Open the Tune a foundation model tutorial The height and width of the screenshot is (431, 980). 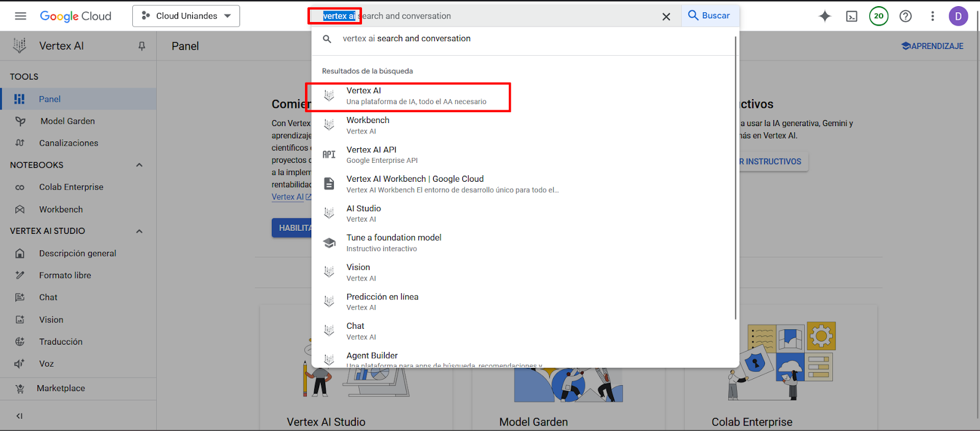(x=524, y=242)
